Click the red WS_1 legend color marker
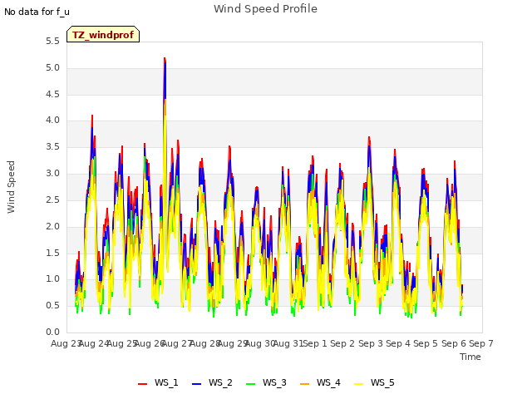 [x=142, y=384]
